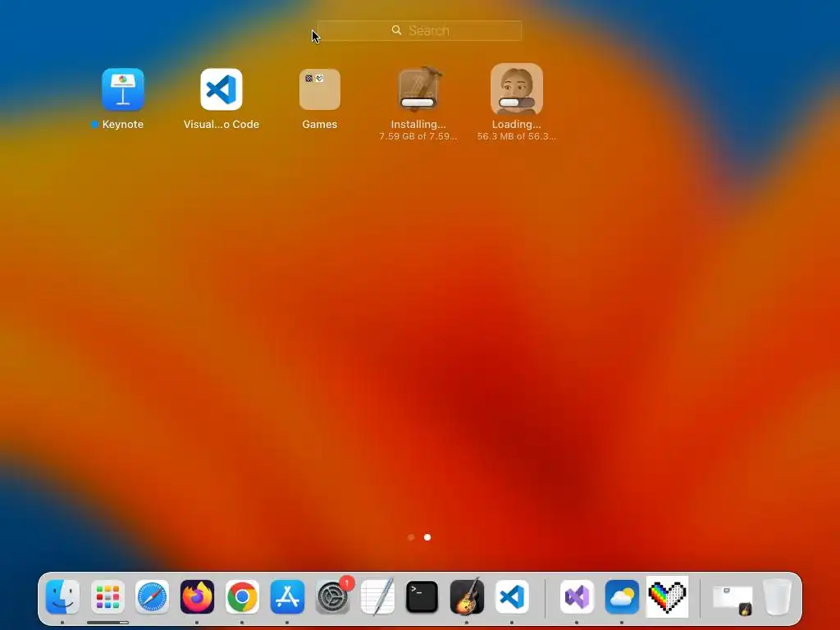Click the "Visual...o Code" label
840x630 pixels.
click(221, 125)
